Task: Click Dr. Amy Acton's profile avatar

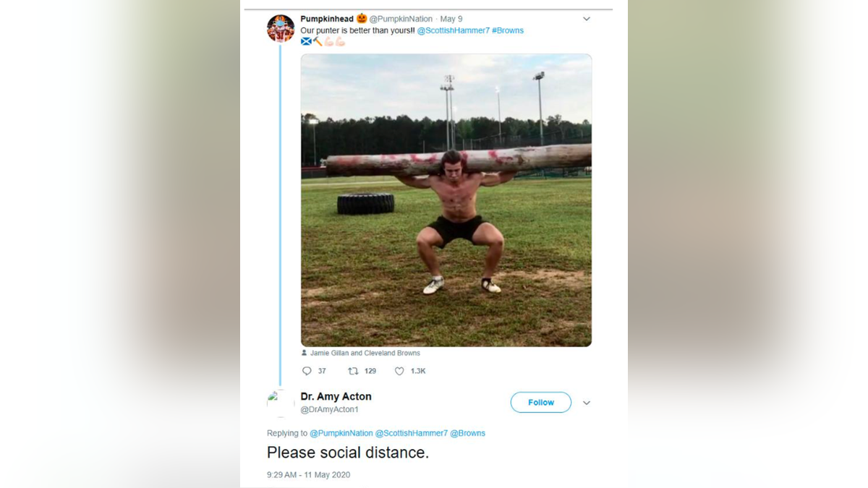Action: [x=279, y=402]
